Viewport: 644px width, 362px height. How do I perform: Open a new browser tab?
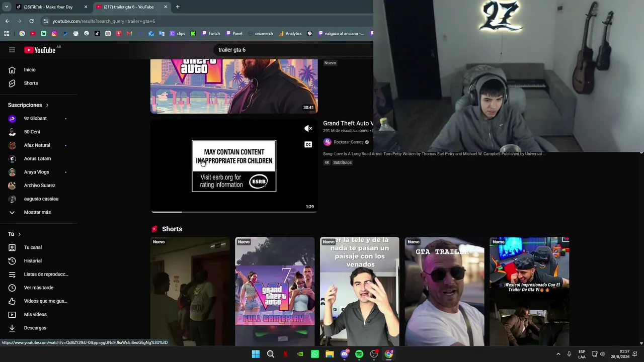point(178,7)
